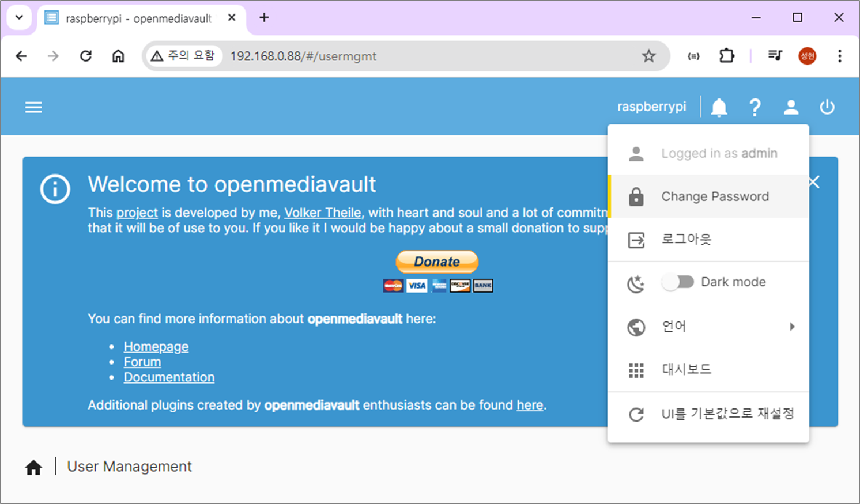The width and height of the screenshot is (860, 504).
Task: Click the Donate button
Action: coord(437,262)
